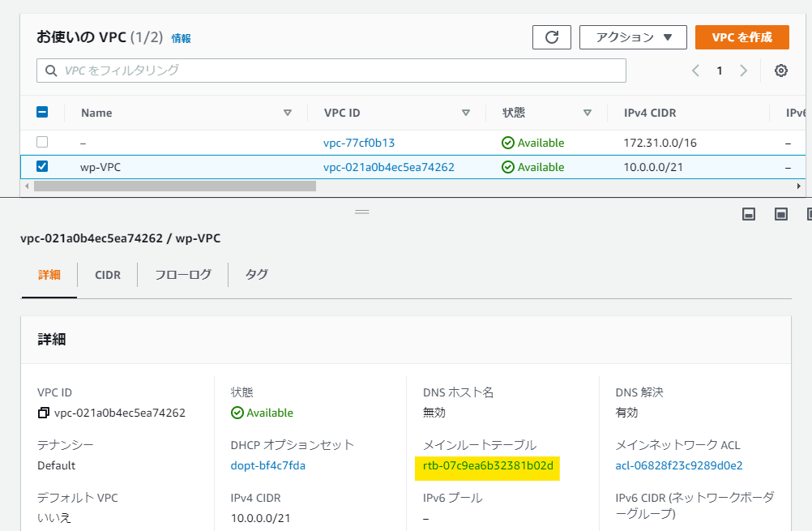812x531 pixels.
Task: Sort by Name column arrow
Action: point(288,113)
